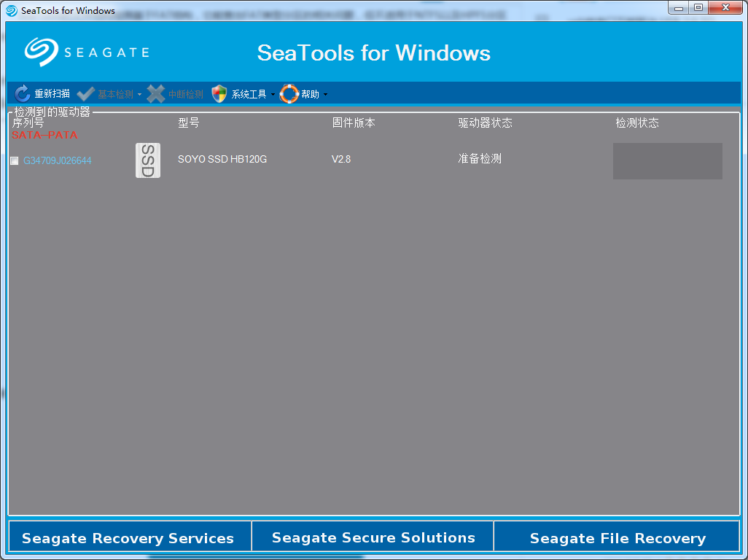
Task: Click the 帮助 lifebuoy icon
Action: click(x=289, y=93)
